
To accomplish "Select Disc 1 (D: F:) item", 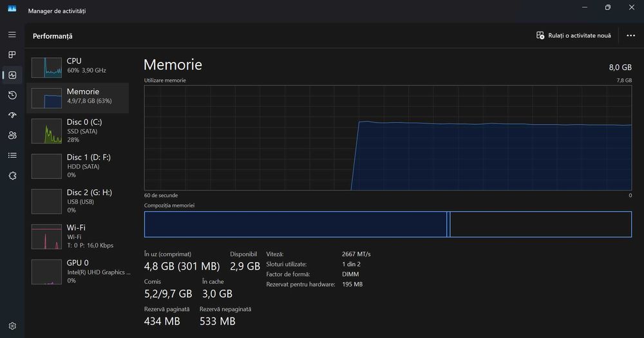I will 79,166.
